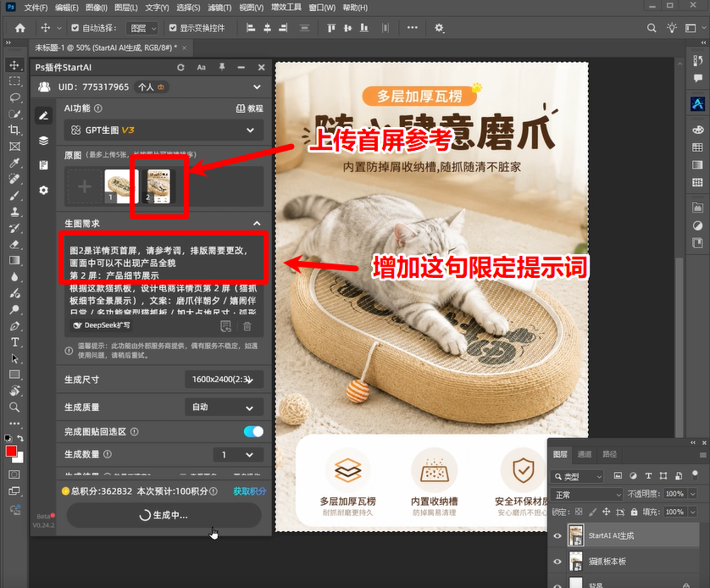Select the Pen tool
This screenshot has height=588, width=710.
point(14,326)
